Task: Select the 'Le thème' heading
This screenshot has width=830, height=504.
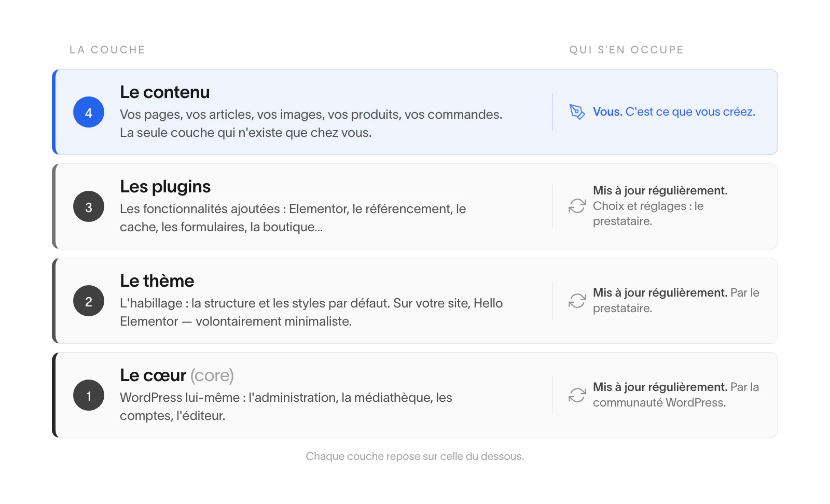Action: 157,281
